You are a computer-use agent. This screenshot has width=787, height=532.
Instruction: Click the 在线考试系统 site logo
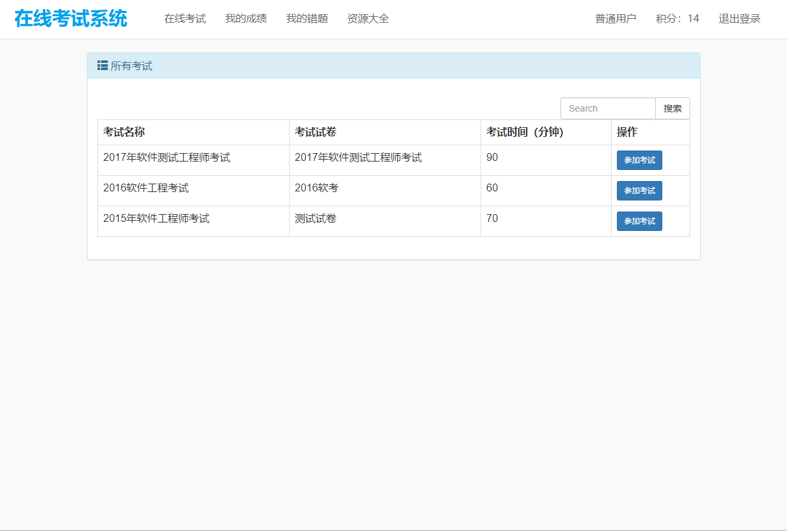click(x=71, y=19)
